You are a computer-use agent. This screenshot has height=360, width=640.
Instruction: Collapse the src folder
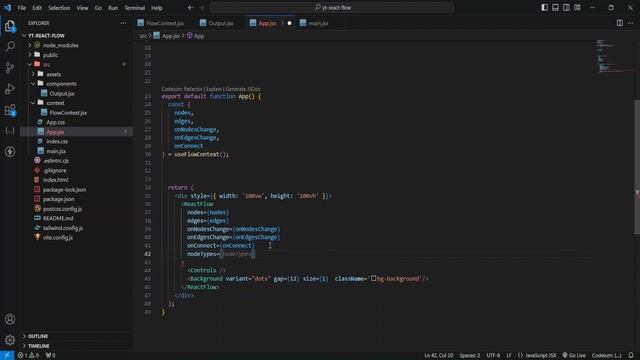tap(30, 64)
